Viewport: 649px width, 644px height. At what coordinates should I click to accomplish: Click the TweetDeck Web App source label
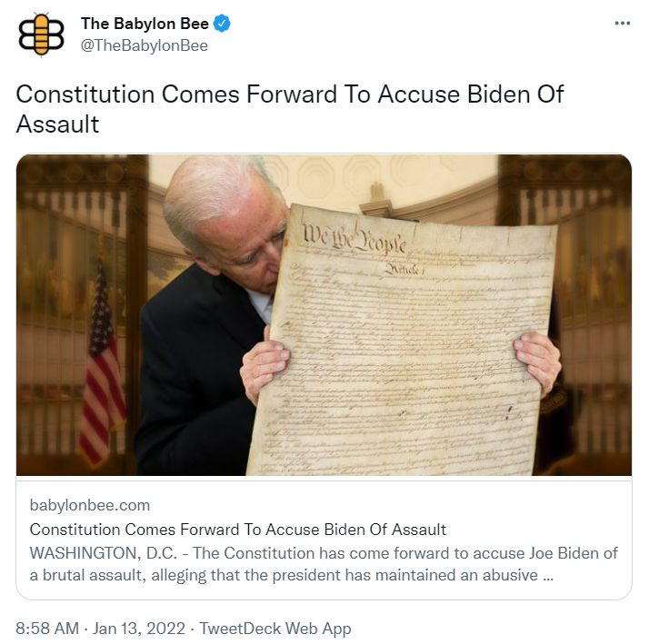(275, 629)
